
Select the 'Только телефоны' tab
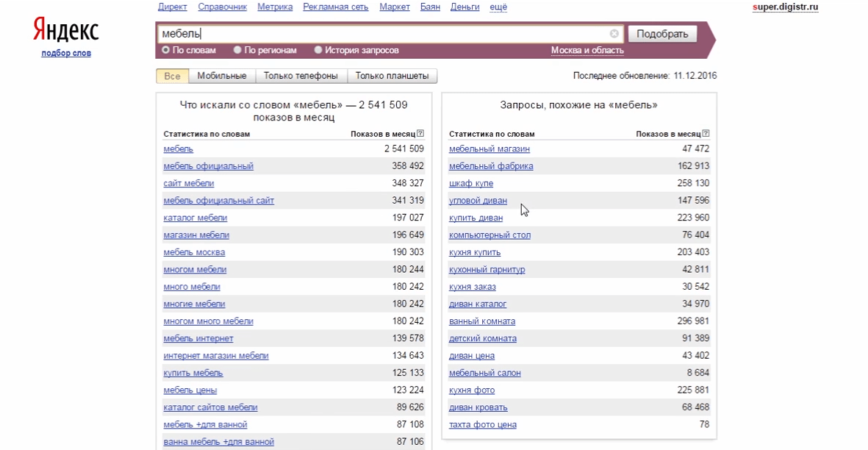click(301, 76)
